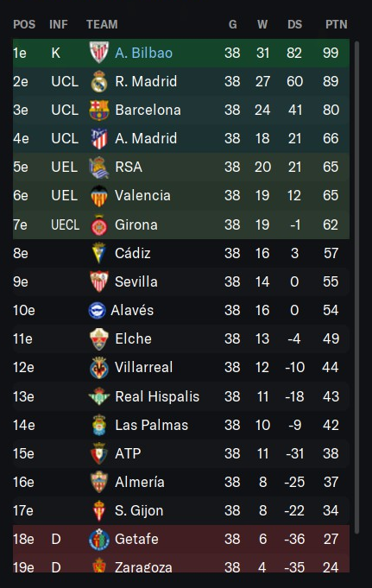Open the A. Bilbao team link
This screenshot has width=372, height=588.
(x=143, y=53)
